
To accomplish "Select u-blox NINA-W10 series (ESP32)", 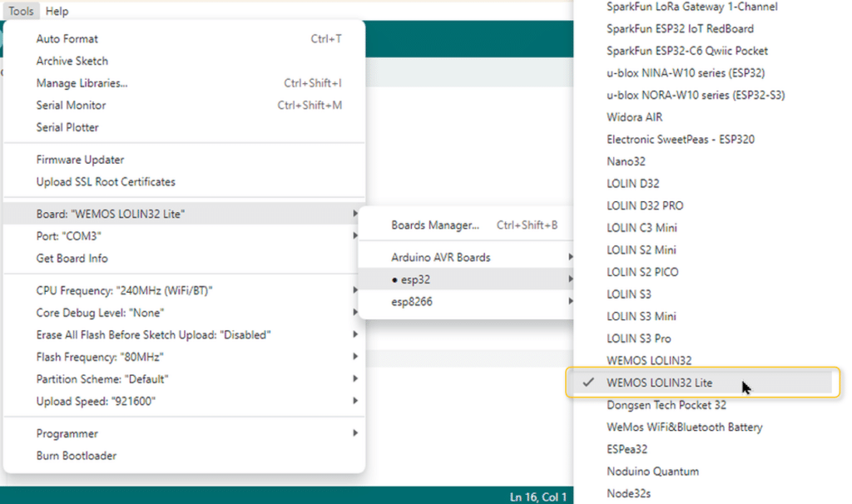I will (x=686, y=73).
